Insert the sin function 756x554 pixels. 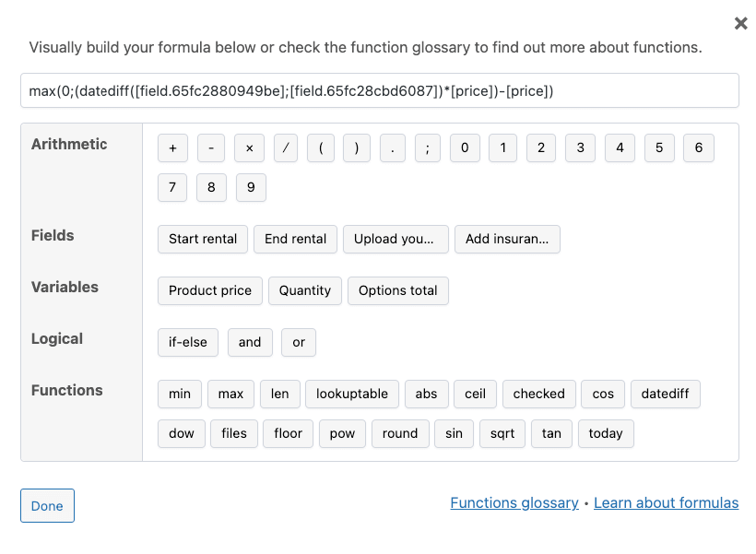point(454,433)
